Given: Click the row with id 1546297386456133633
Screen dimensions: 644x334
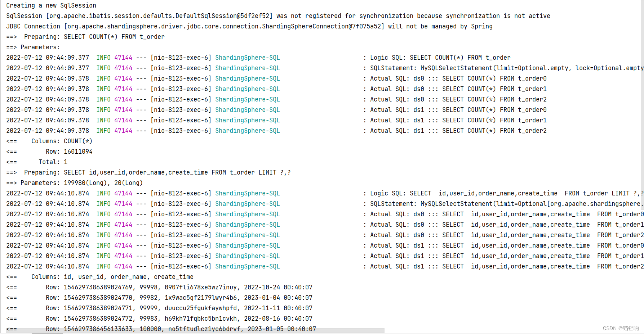Looking at the screenshot, I should pos(161,329).
